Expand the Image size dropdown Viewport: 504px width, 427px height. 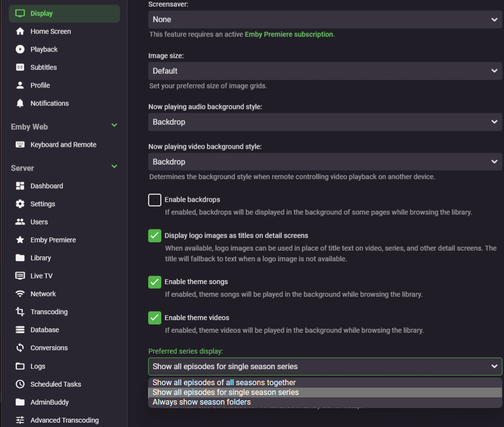click(x=325, y=71)
